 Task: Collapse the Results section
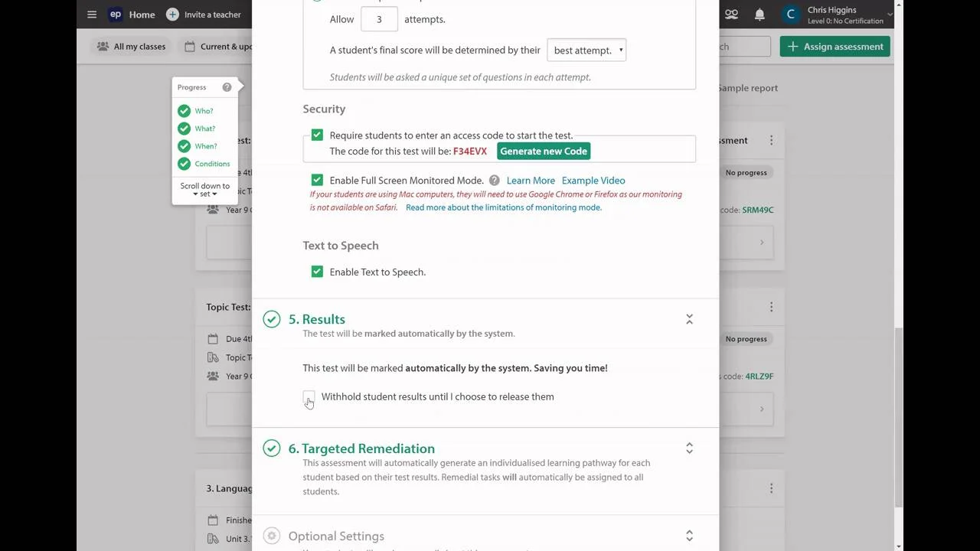[689, 319]
